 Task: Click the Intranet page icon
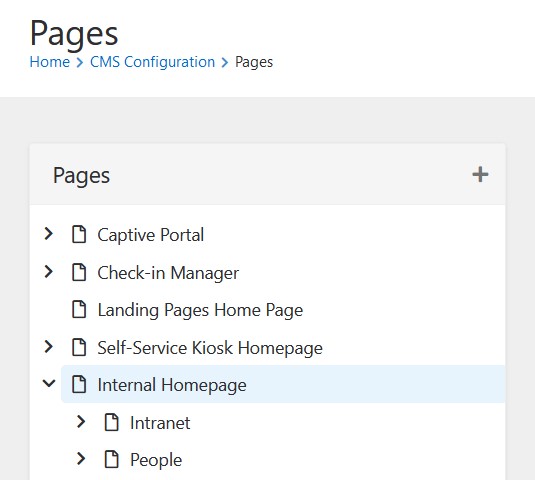[x=112, y=422]
